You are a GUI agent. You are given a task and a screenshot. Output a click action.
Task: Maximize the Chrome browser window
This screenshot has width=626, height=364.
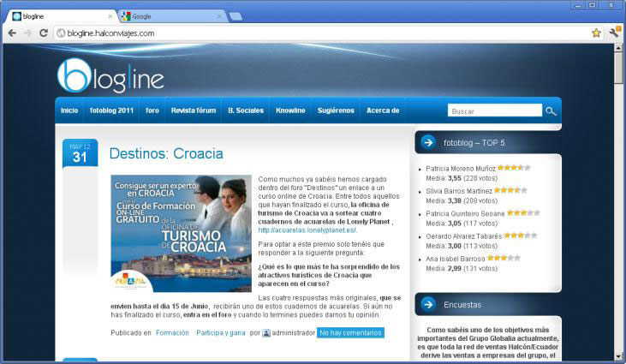pyautogui.click(x=593, y=5)
